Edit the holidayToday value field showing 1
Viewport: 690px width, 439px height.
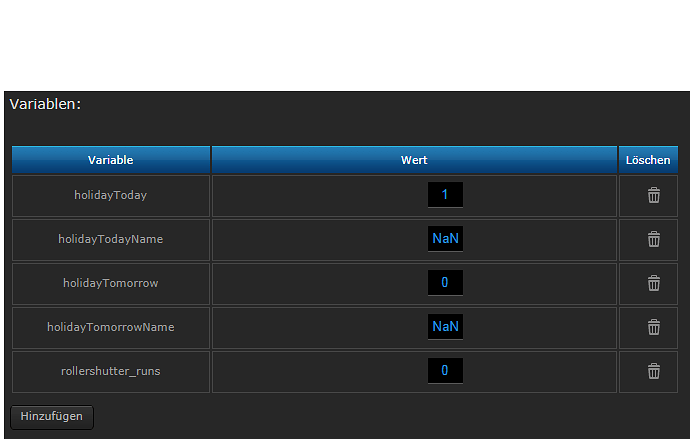click(445, 195)
